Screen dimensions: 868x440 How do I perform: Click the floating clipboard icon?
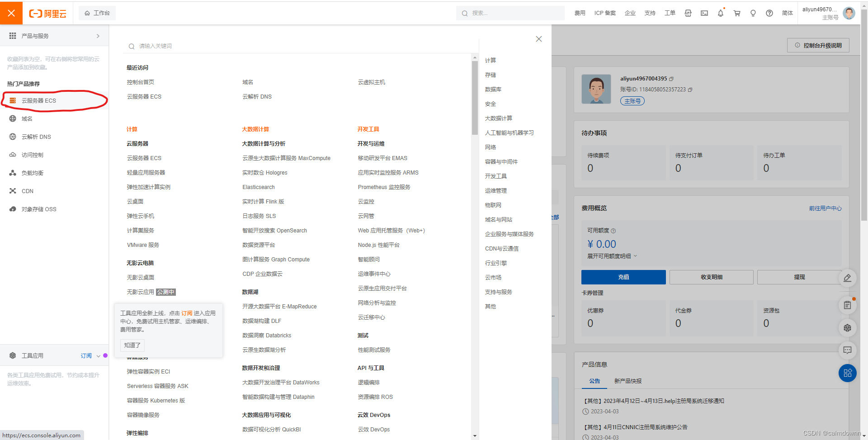848,305
